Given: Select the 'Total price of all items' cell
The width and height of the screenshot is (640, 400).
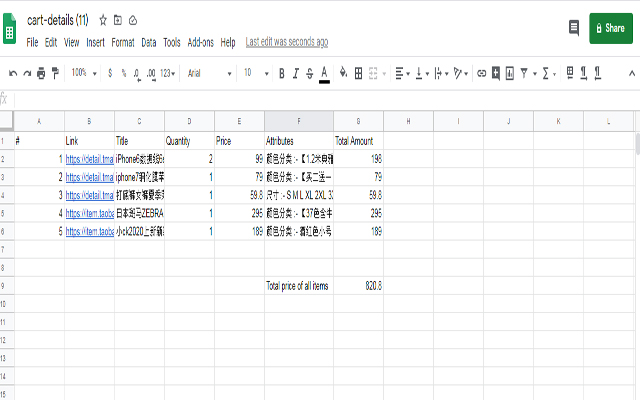Looking at the screenshot, I should click(x=299, y=285).
